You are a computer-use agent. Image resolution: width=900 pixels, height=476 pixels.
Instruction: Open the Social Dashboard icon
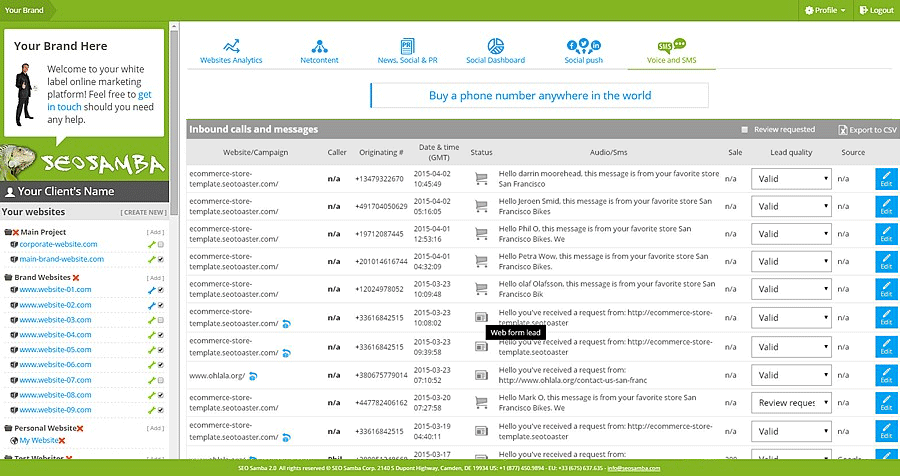click(x=495, y=46)
